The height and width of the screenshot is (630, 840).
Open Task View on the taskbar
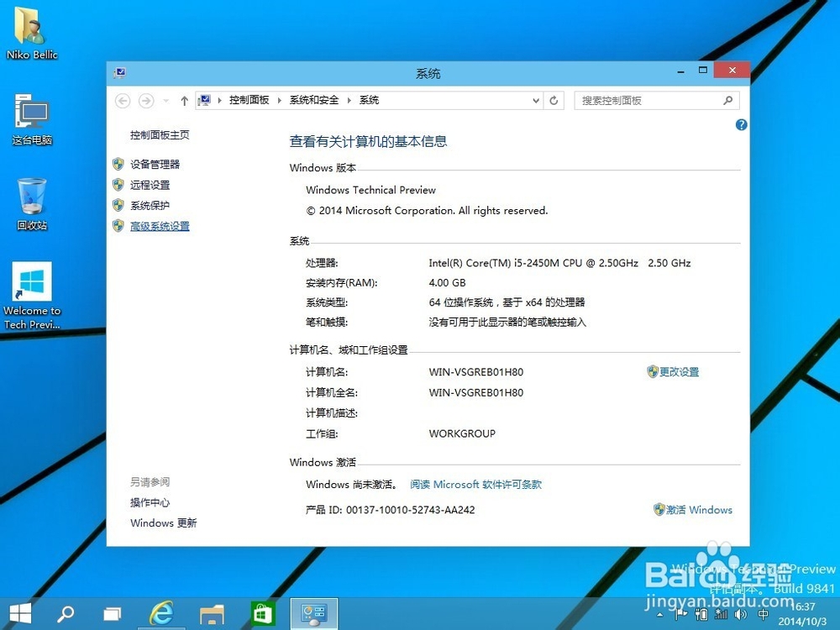click(112, 615)
